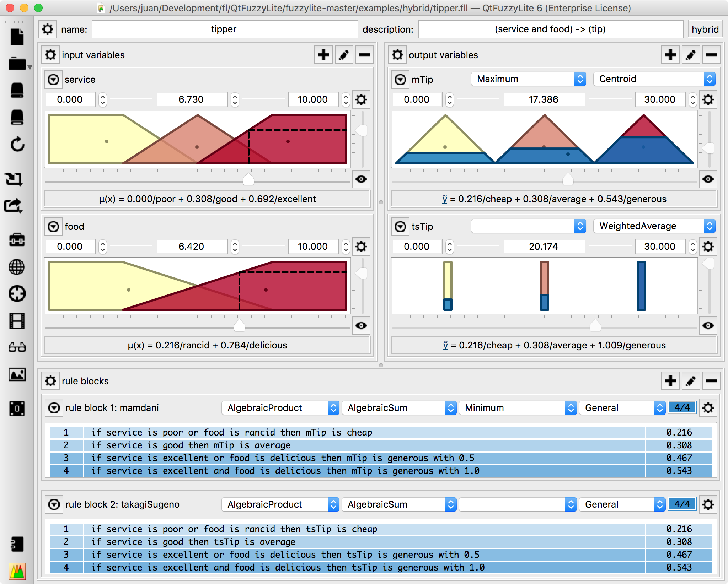The width and height of the screenshot is (728, 584).
Task: Open tsTip WeightedAverage defuzzifier dropdown
Action: tap(654, 226)
